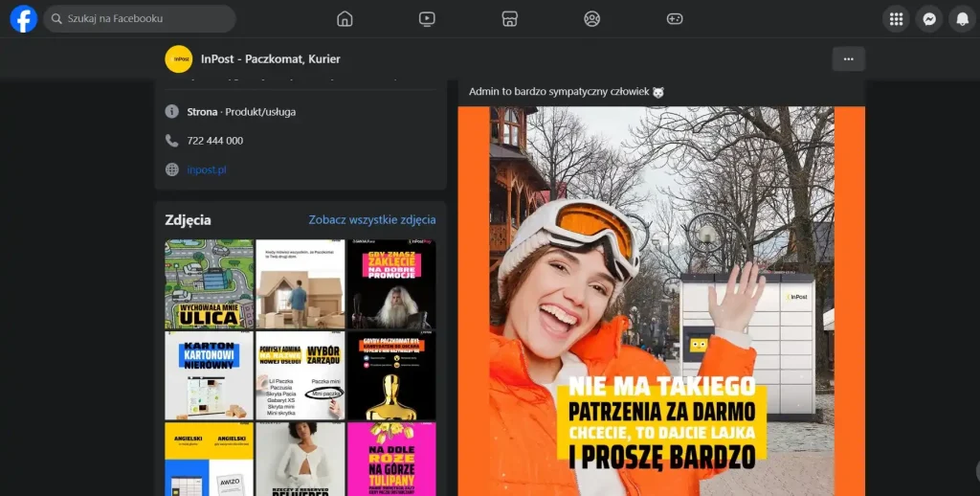Open the Gdy znasz zaklęcie wizard photo
This screenshot has height=496, width=980.
click(x=391, y=284)
